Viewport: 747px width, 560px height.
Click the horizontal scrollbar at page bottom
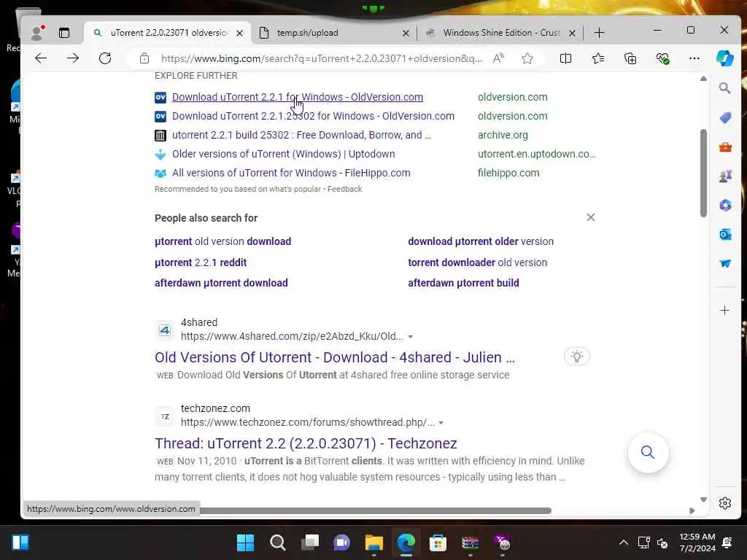pos(376,510)
